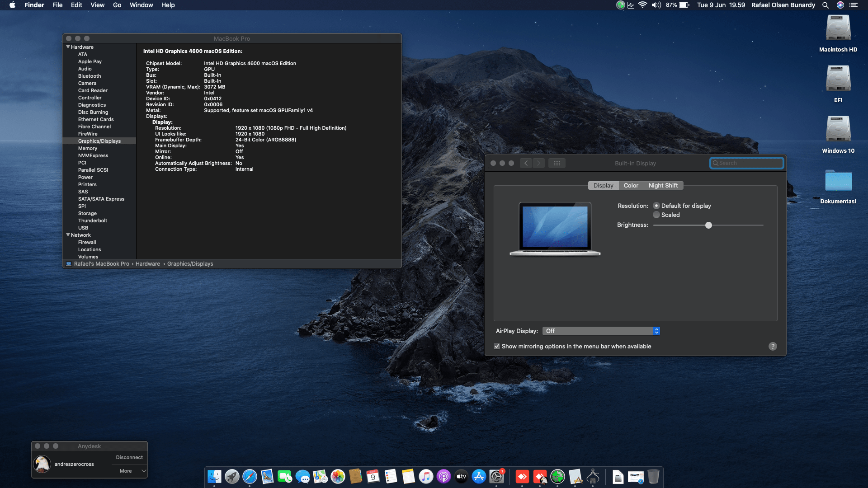Viewport: 868px width, 488px height.
Task: Open Notification Center list icon
Action: click(x=854, y=5)
